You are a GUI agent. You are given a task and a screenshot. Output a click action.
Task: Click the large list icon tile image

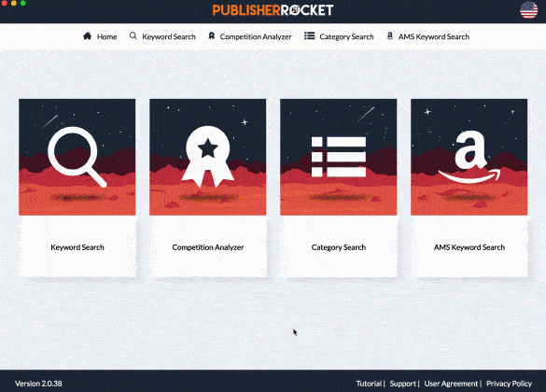[x=339, y=157]
